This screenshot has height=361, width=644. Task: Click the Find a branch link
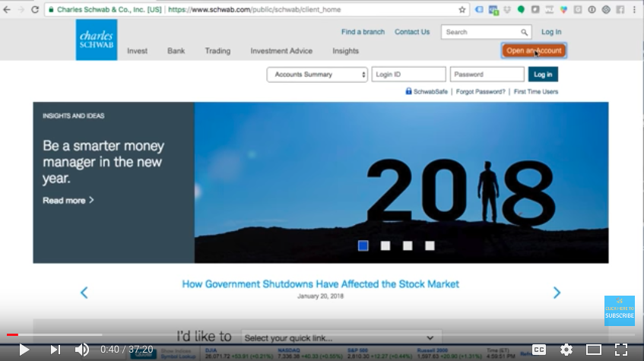tap(363, 32)
